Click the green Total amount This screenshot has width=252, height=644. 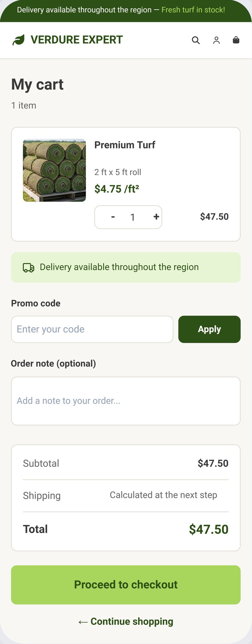pyautogui.click(x=209, y=529)
